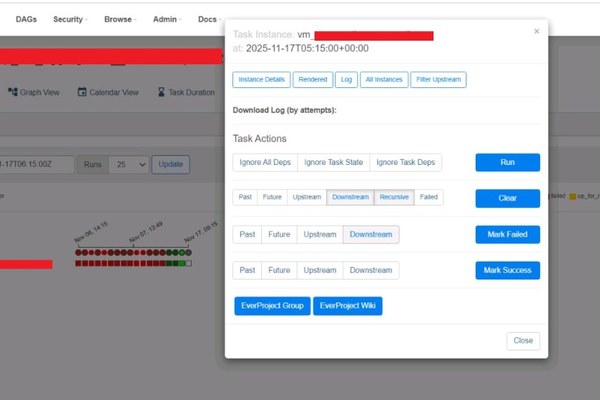Expand the Docs menu
Screen dimensions: 600x400
point(209,19)
